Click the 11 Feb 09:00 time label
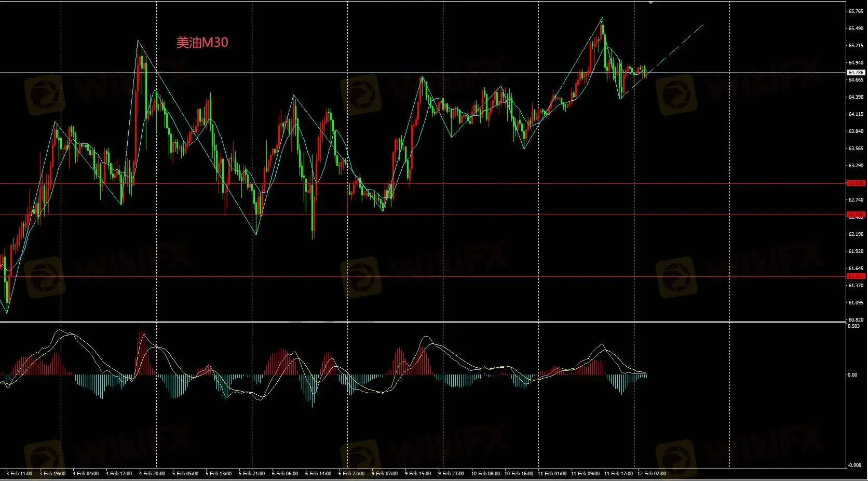868x481 pixels. pyautogui.click(x=585, y=474)
